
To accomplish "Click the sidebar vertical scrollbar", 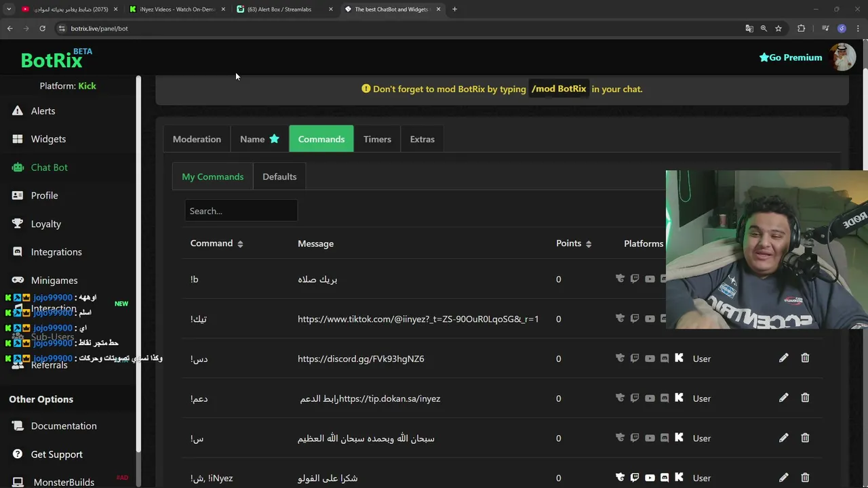I will point(138,264).
